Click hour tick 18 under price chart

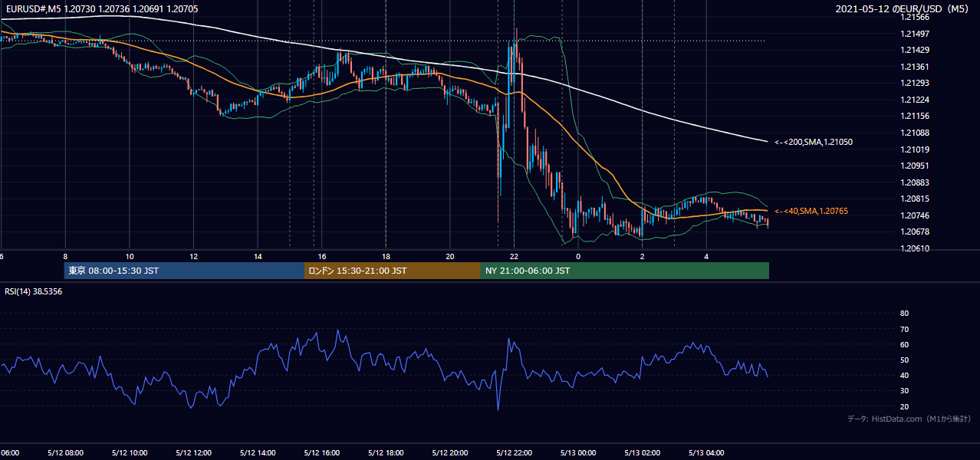(386, 256)
